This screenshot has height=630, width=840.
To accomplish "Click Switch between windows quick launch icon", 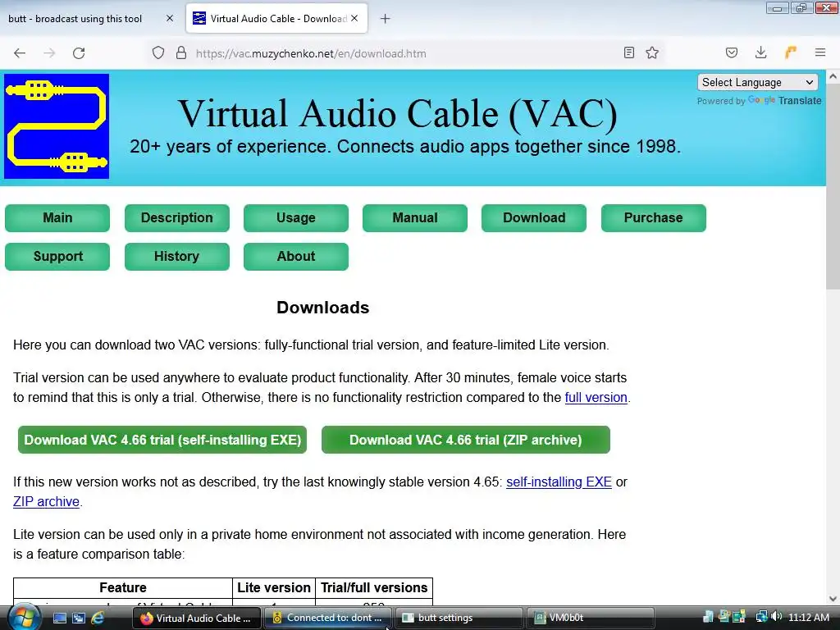I will tap(79, 619).
